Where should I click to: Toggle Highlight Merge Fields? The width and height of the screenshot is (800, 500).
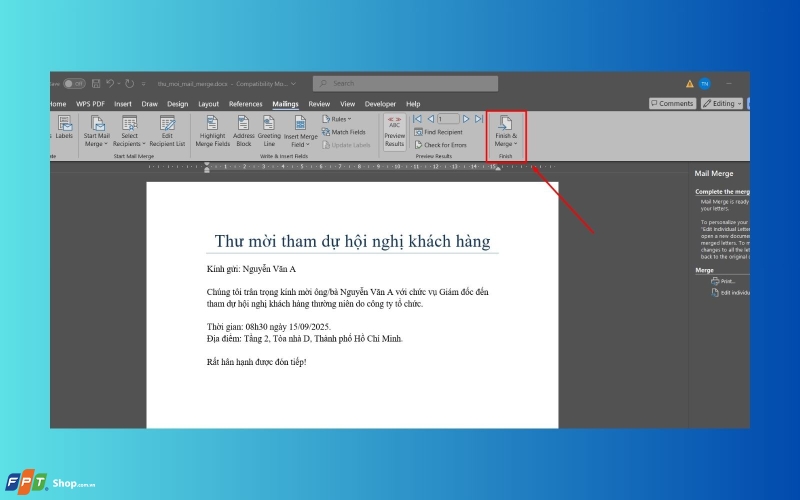[212, 131]
